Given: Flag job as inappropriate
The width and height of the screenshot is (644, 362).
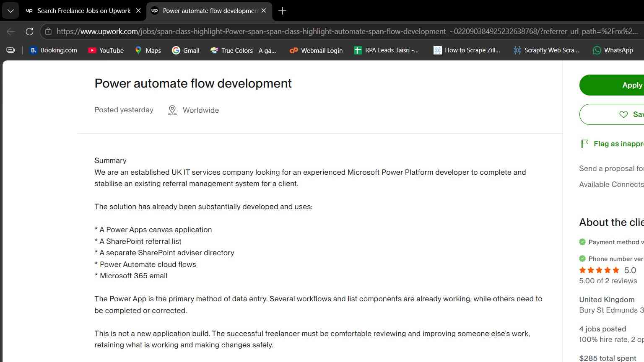Looking at the screenshot, I should point(612,144).
